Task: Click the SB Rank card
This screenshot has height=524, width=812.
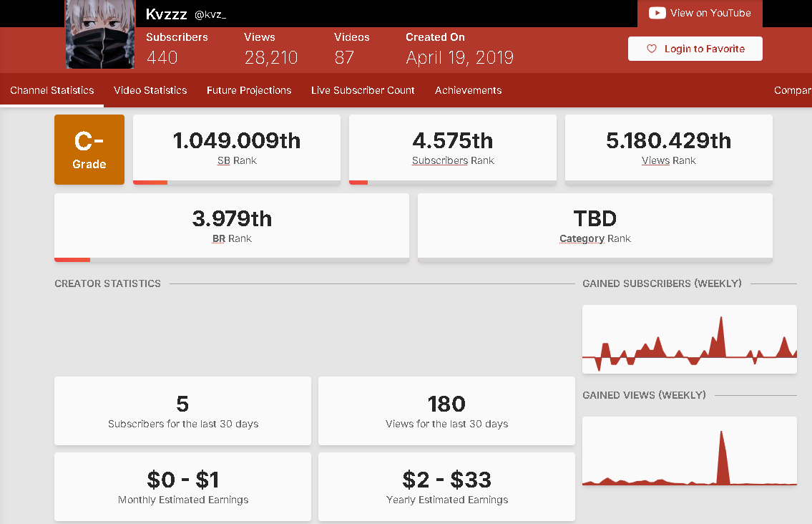Action: pos(237,149)
